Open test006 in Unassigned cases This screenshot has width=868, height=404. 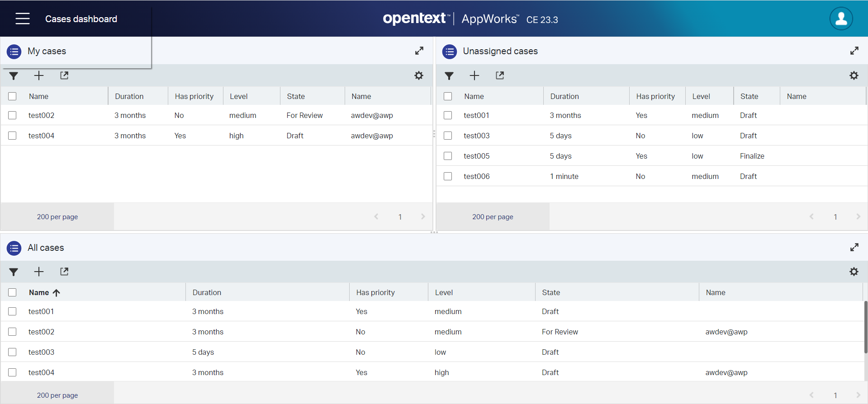tap(476, 176)
